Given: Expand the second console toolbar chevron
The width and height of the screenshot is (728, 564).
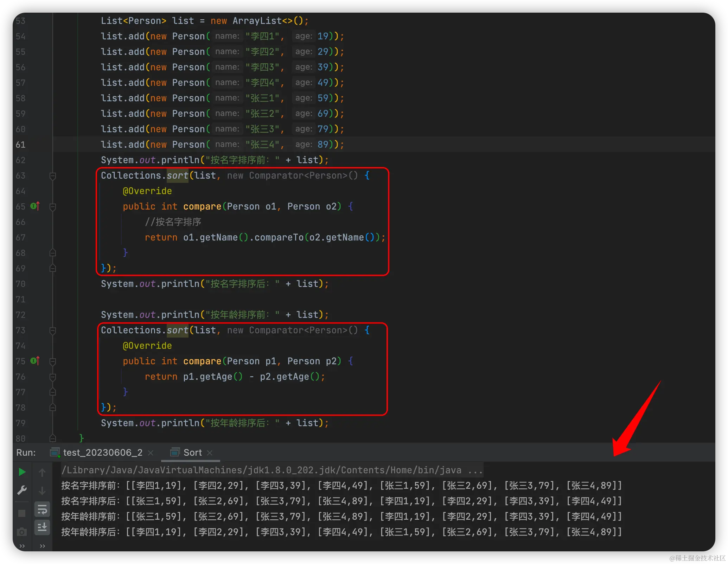Looking at the screenshot, I should coord(42,546).
